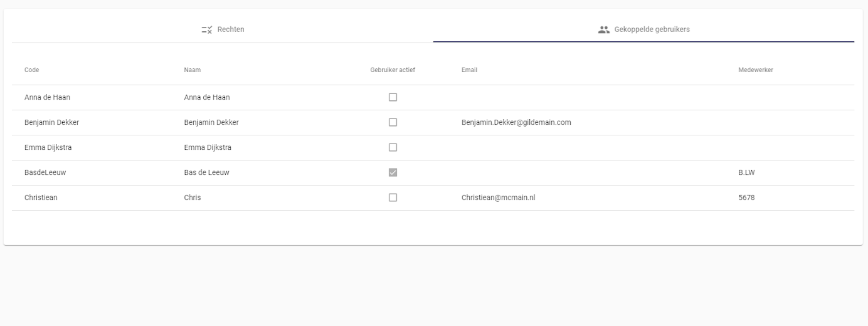Click the employee number 5678
Screen dimensions: 868x326
tap(746, 197)
